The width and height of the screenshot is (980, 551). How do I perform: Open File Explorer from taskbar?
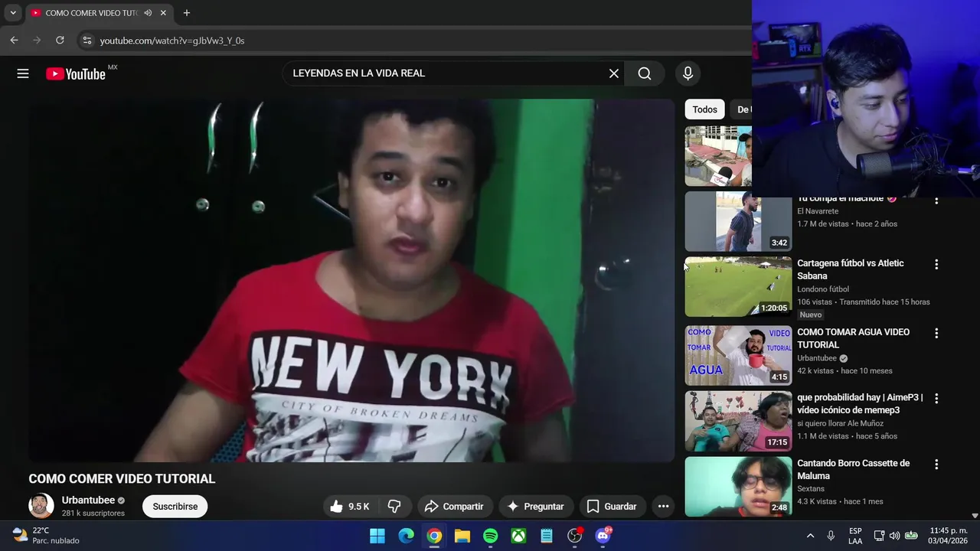tap(462, 536)
